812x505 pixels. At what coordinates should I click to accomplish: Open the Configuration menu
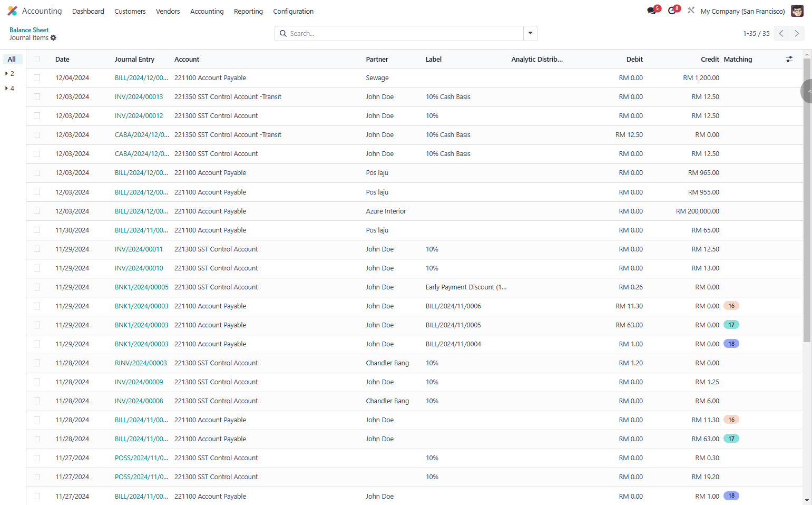293,11
